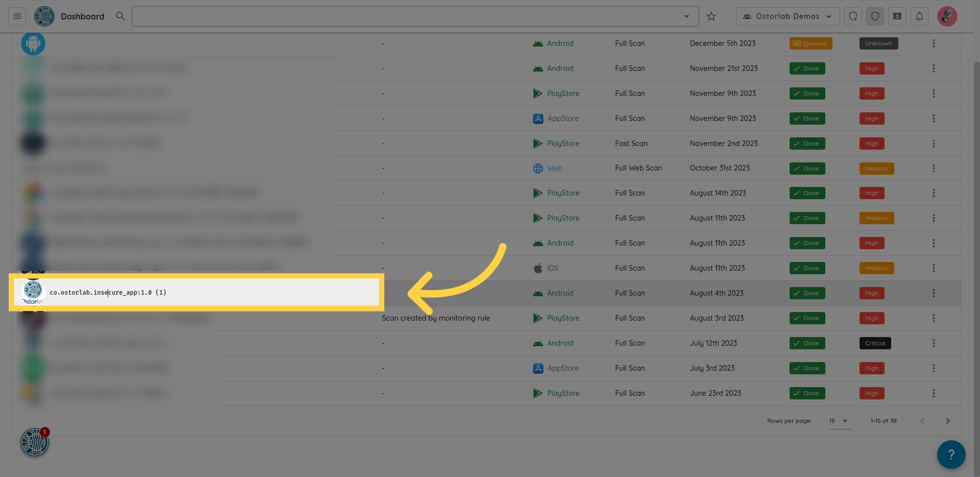Go to next page of scans
The height and width of the screenshot is (477, 980).
pyautogui.click(x=947, y=421)
